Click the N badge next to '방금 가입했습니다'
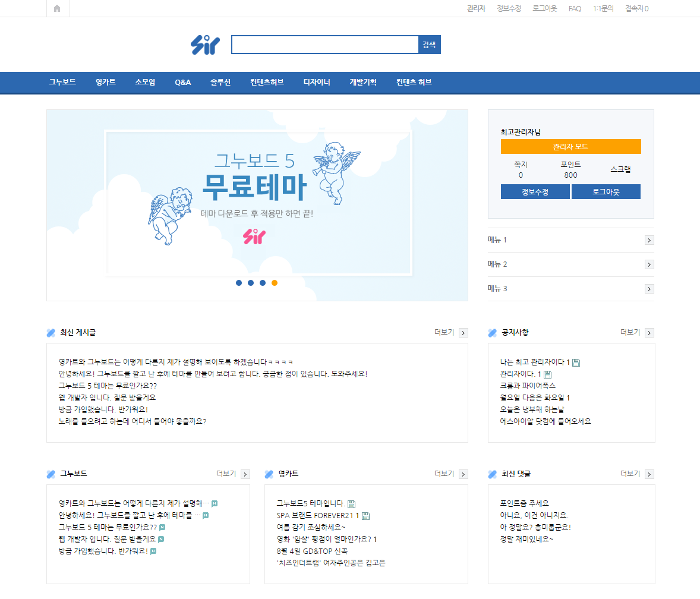 tap(153, 551)
